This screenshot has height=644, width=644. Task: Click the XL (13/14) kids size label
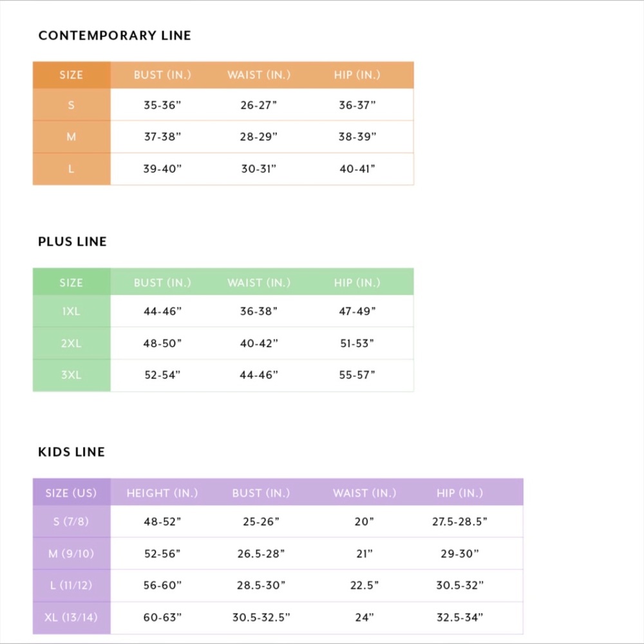click(x=71, y=618)
